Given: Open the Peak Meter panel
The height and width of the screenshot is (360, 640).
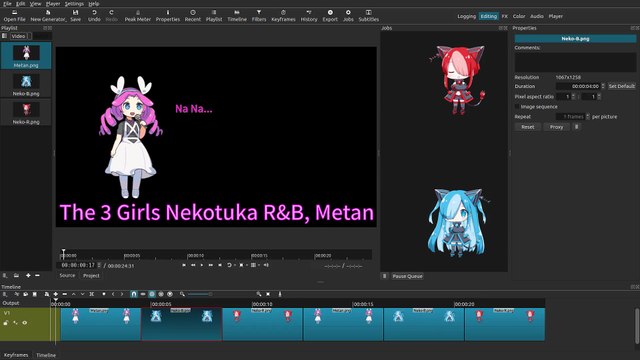Looking at the screenshot, I should coord(138,16).
